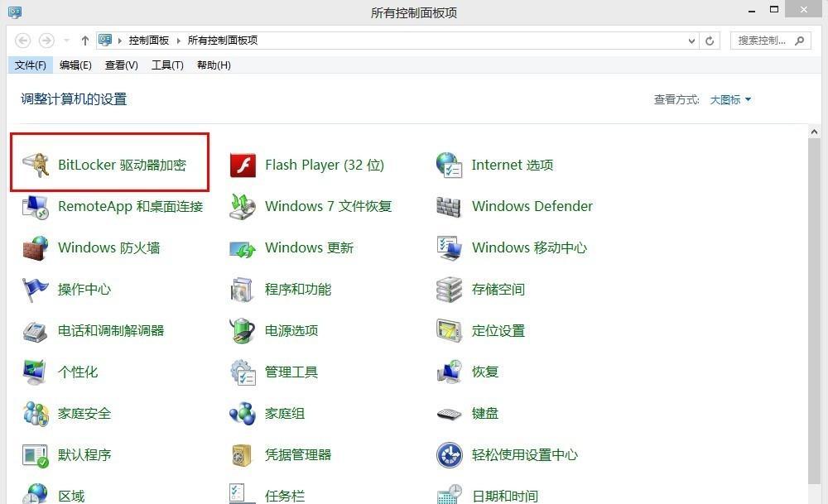Viewport: 828px width, 504px height.
Task: Select 所有控制面板项 in breadcrumb path
Action: (222, 41)
